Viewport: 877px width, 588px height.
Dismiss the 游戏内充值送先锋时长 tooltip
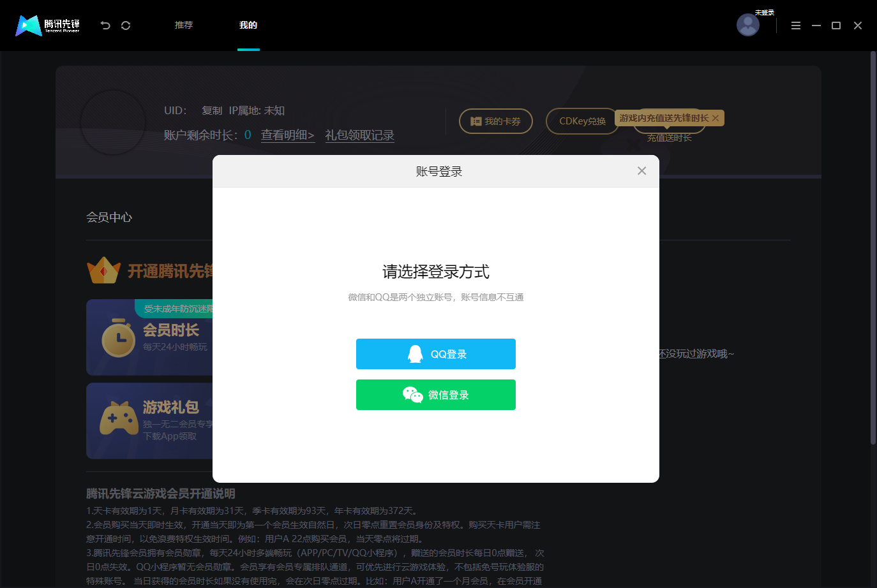(x=716, y=118)
